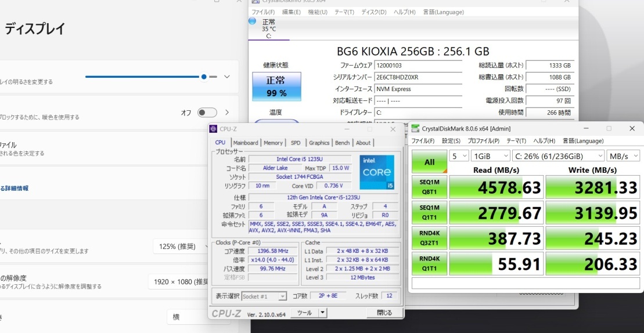The image size is (644, 333).
Task: Click the 1333 GB total host reads value
Action: (549, 65)
